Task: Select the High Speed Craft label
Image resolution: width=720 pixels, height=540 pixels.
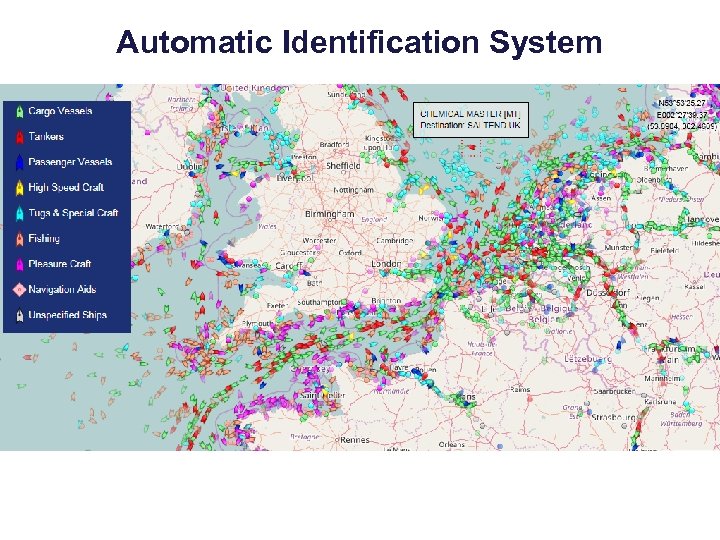Action: tap(66, 187)
